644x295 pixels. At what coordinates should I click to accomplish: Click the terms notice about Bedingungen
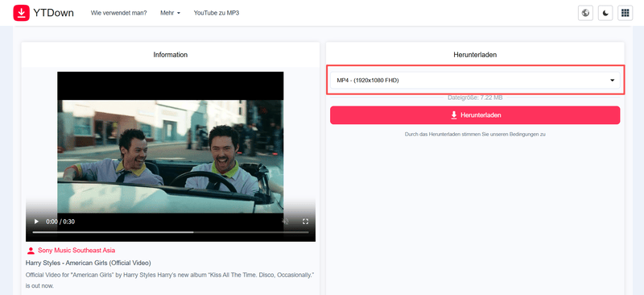tap(475, 134)
